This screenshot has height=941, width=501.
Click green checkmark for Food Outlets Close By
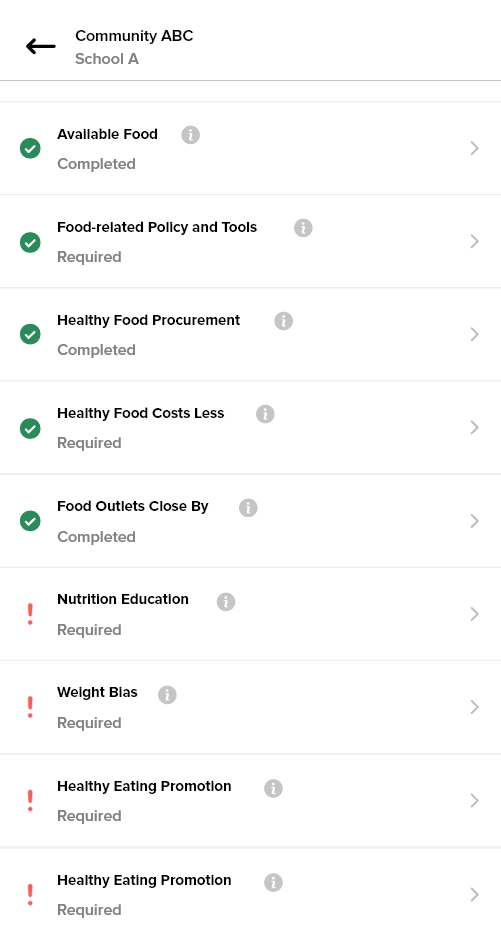click(x=30, y=521)
